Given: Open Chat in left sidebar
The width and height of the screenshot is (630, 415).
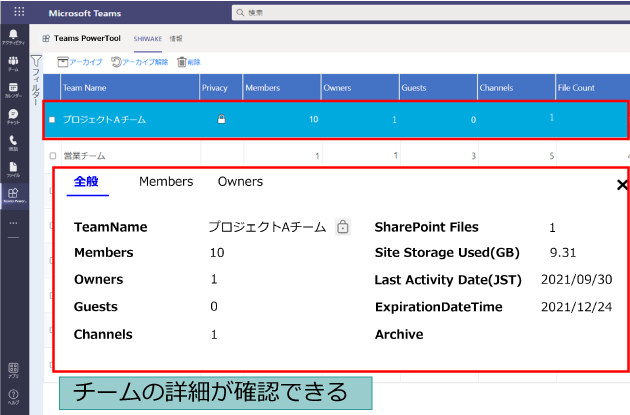Looking at the screenshot, I should pos(13,117).
